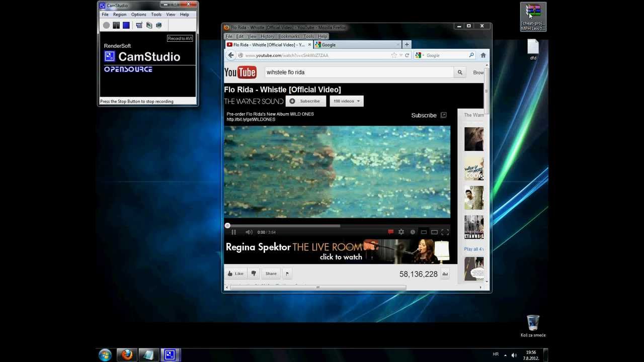This screenshot has height=362, width=644.
Task: Close the Flo Rida YouTube tab
Action: [x=309, y=45]
